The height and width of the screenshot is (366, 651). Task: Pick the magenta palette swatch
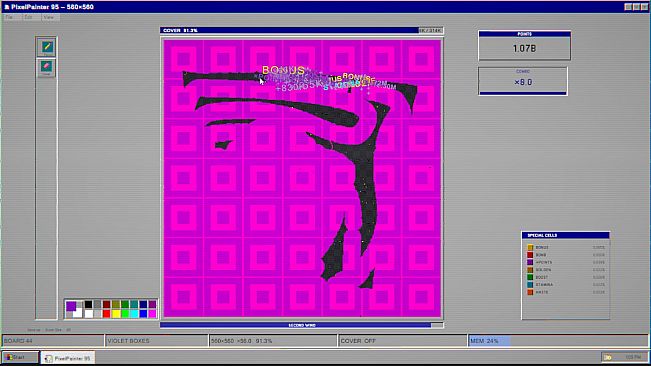[x=152, y=314]
